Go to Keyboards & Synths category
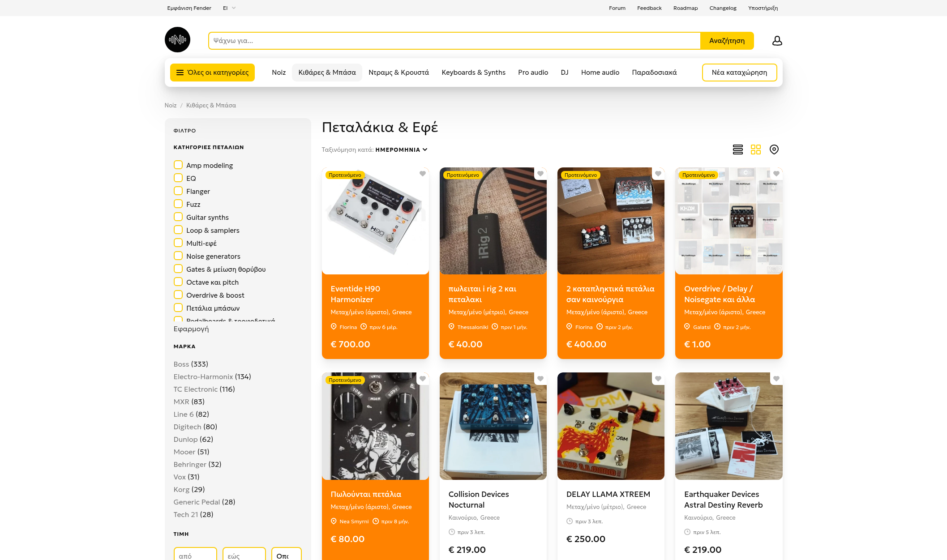 [473, 73]
